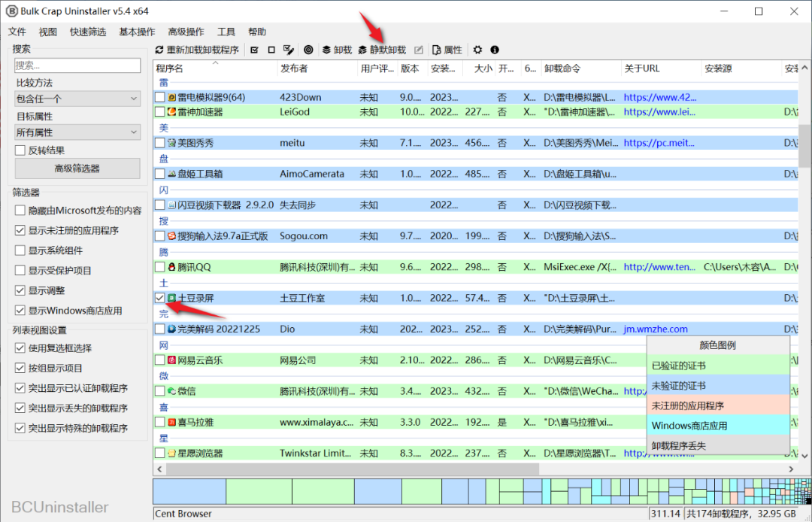This screenshot has height=522, width=812.
Task: Open the 帮助 menu
Action: (x=257, y=32)
